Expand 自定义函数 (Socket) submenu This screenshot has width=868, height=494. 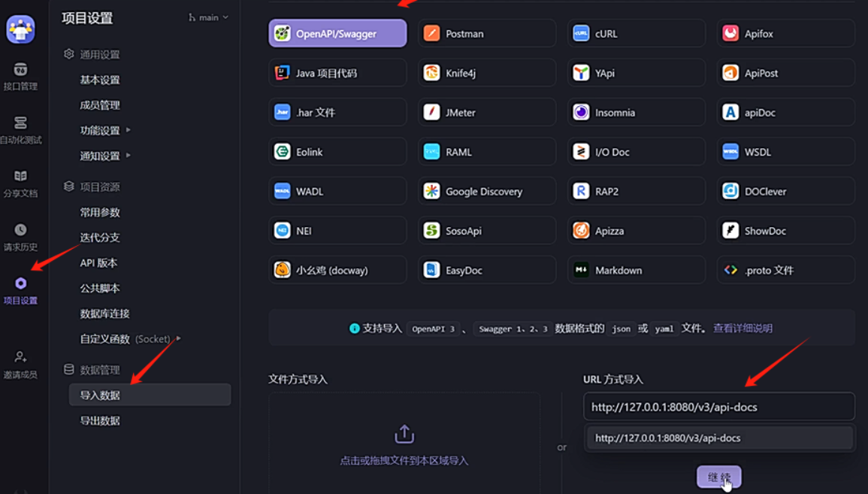tap(178, 338)
